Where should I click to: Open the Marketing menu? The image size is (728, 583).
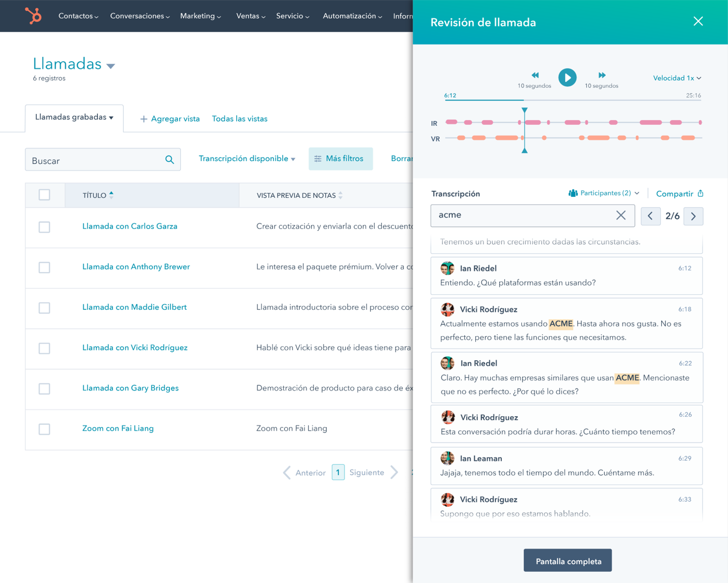200,16
